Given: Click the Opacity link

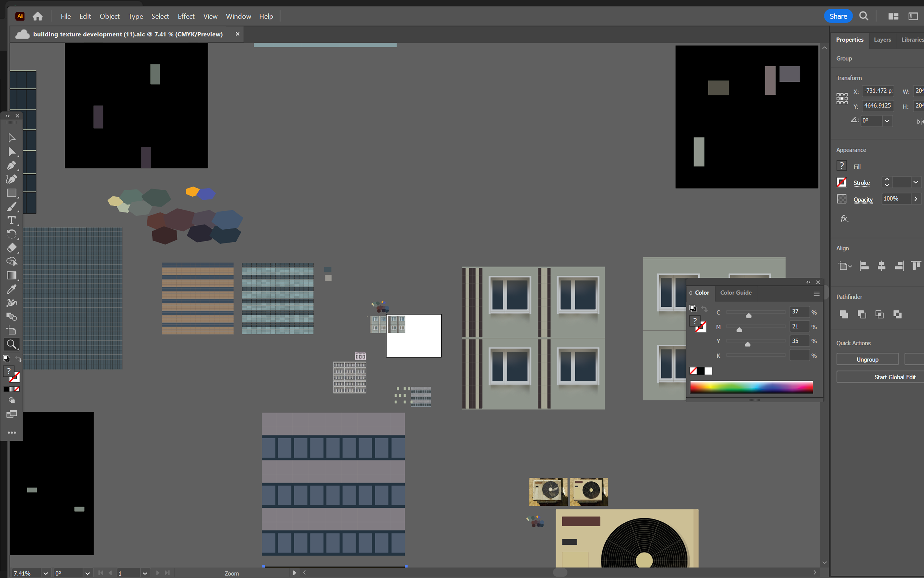Looking at the screenshot, I should 863,200.
